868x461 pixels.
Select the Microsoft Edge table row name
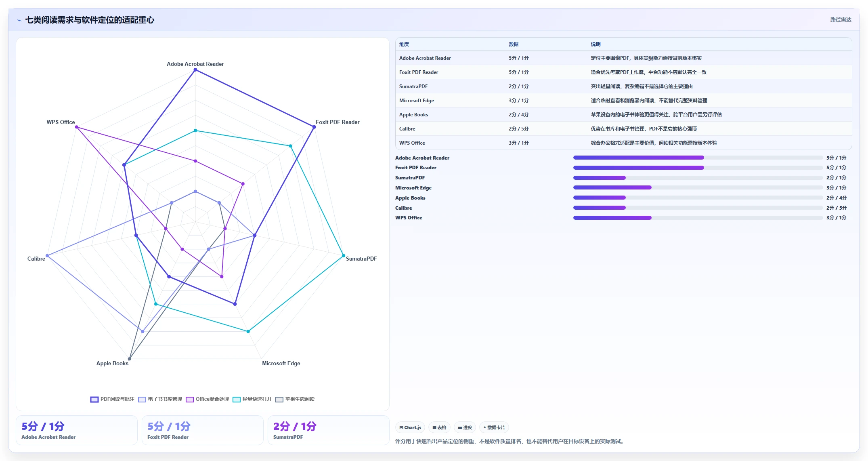pos(417,101)
